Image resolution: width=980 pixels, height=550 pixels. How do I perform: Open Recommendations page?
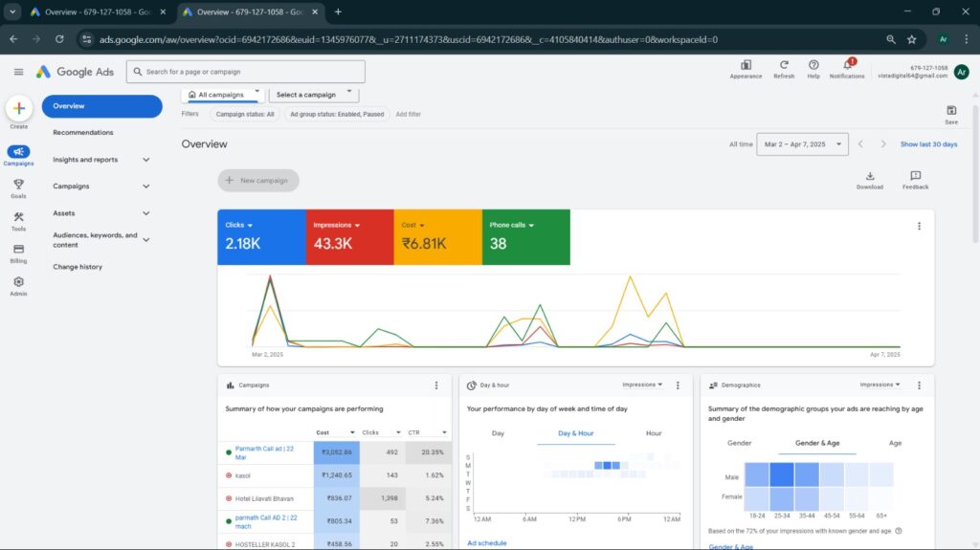pos(83,133)
